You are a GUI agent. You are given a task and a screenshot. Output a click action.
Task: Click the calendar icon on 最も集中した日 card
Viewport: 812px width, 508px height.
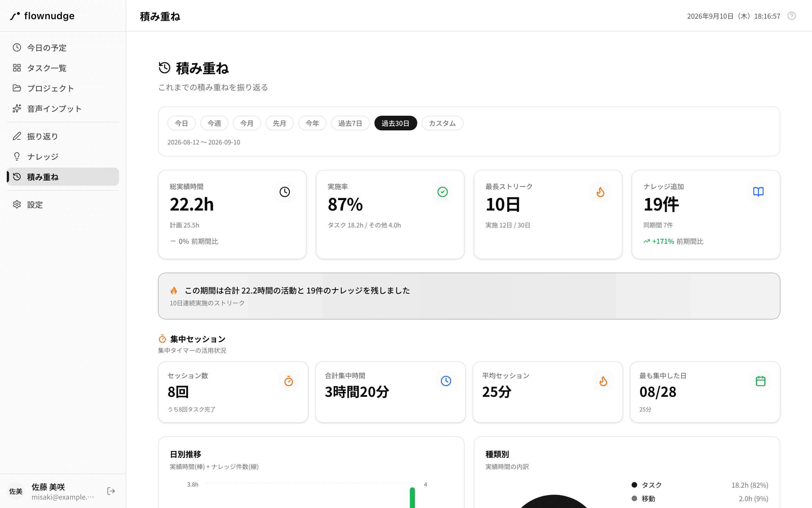tap(761, 381)
